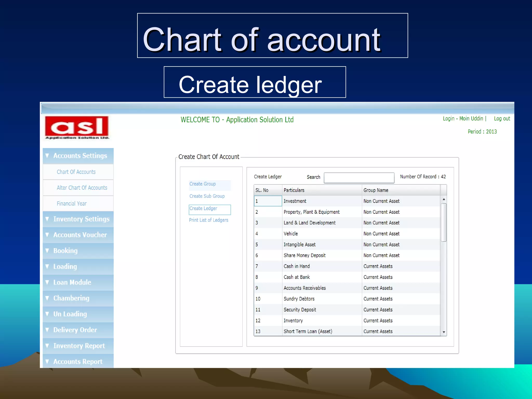This screenshot has height=399, width=532.
Task: Open Print List of Ledgers
Action: [x=209, y=220]
